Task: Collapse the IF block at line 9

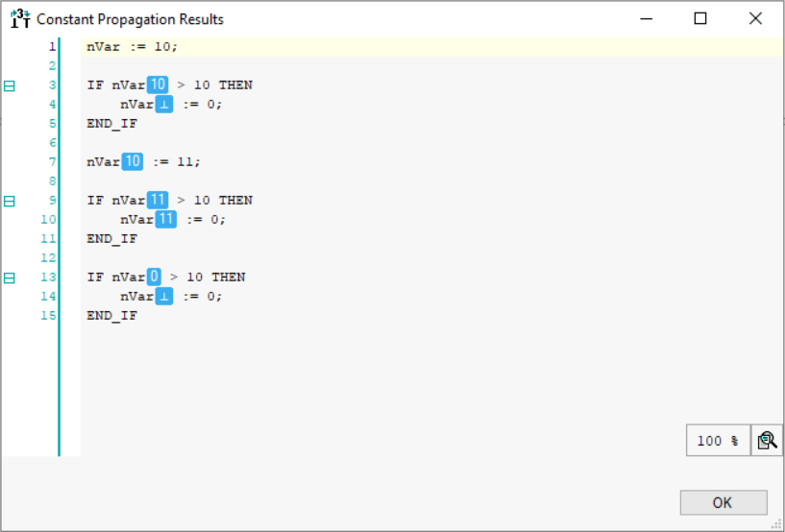Action: 9,201
